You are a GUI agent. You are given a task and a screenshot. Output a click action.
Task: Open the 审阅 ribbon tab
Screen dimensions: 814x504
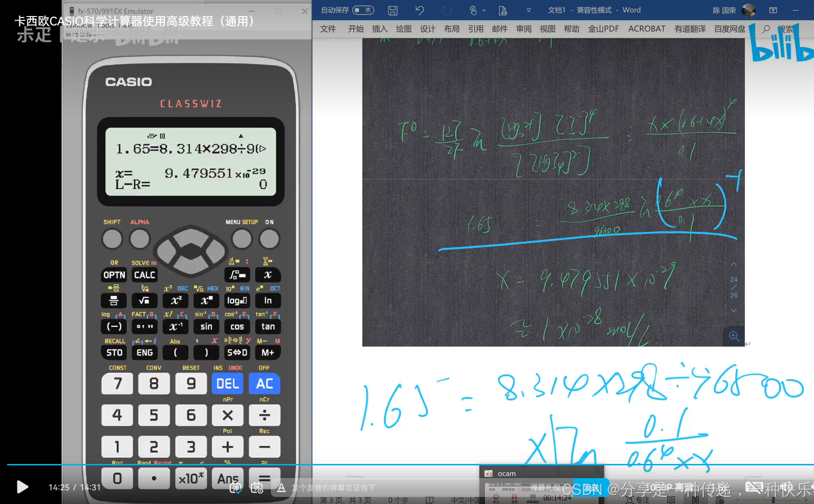(524, 29)
